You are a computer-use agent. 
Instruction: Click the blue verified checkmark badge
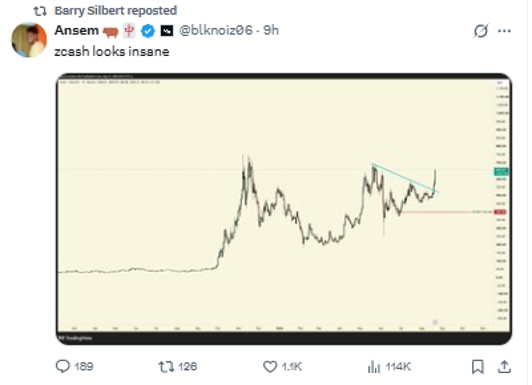point(148,31)
